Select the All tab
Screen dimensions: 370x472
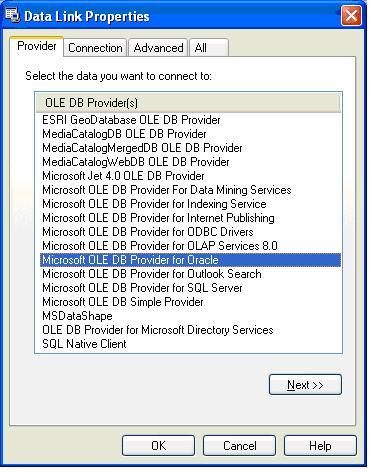click(x=209, y=48)
